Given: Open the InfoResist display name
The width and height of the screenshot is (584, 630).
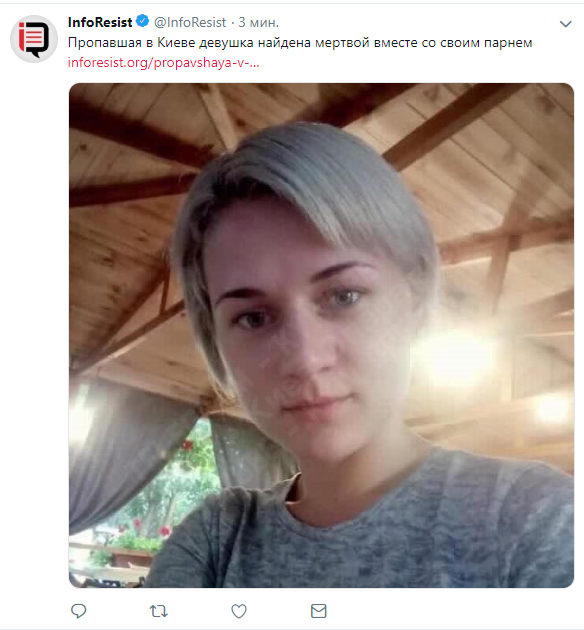Looking at the screenshot, I should point(100,22).
